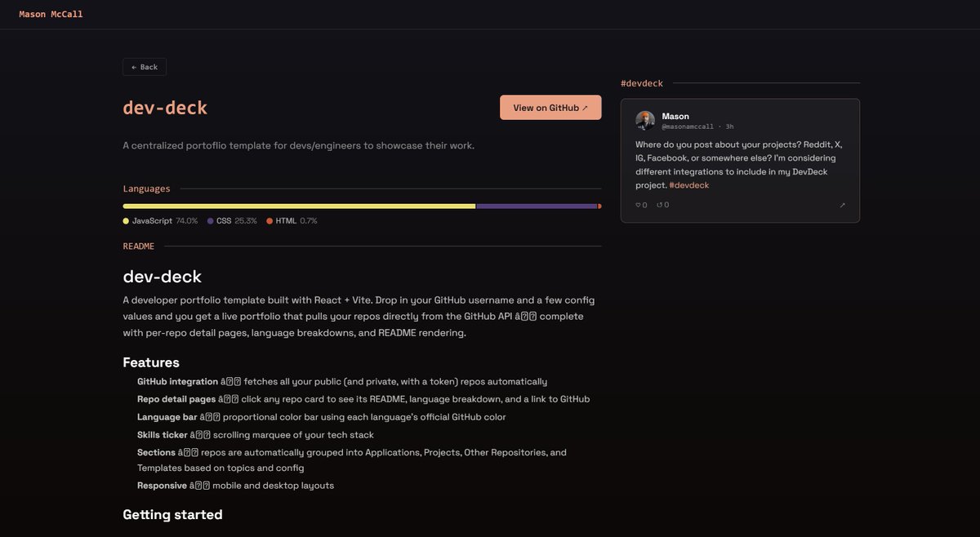Click the post body text about integrations
The width and height of the screenshot is (980, 537).
(x=739, y=165)
